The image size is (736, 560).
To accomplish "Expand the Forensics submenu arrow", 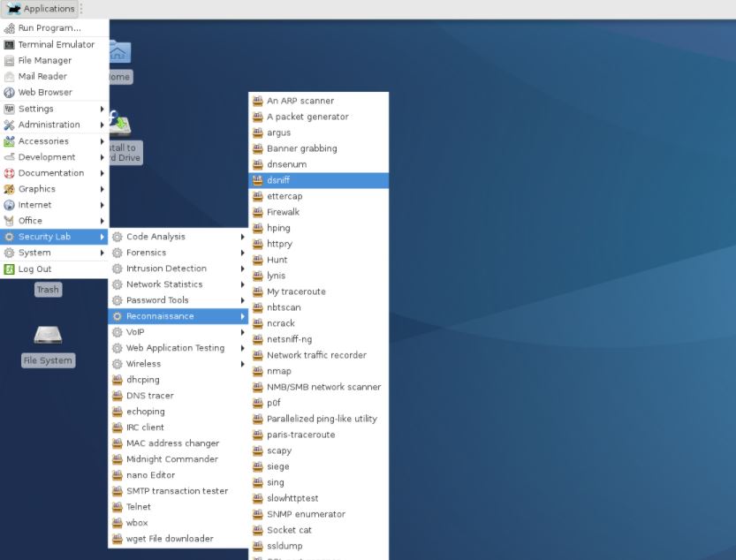I will coord(242,253).
